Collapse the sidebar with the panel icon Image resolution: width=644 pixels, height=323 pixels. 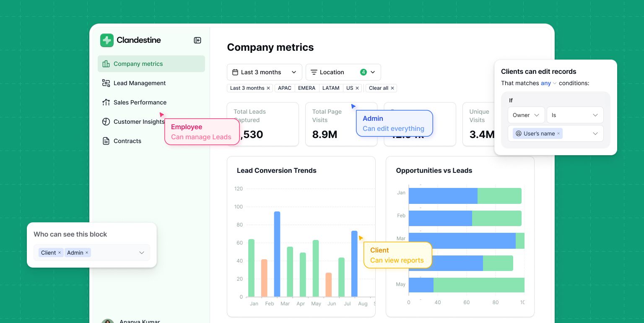coord(197,40)
